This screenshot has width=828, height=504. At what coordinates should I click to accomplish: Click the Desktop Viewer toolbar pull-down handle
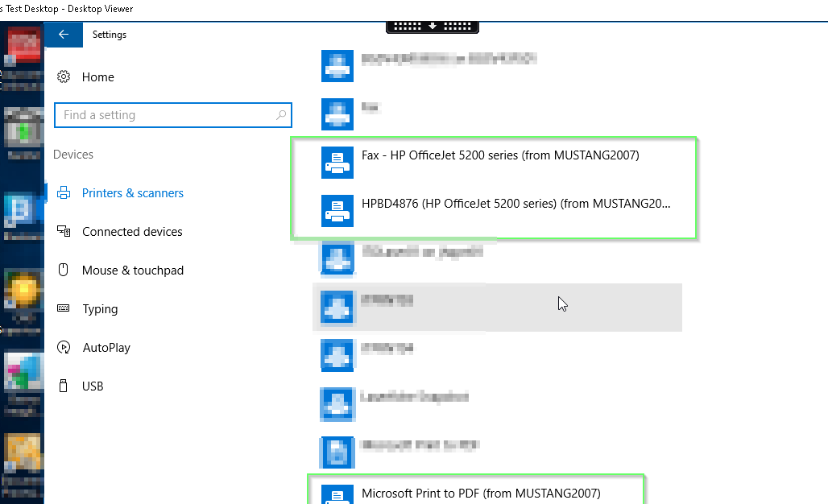[433, 27]
